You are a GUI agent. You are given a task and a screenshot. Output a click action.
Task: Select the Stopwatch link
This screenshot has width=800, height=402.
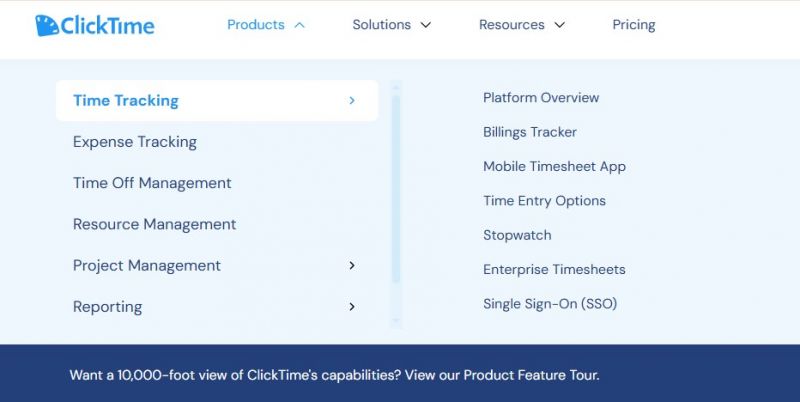click(x=517, y=235)
